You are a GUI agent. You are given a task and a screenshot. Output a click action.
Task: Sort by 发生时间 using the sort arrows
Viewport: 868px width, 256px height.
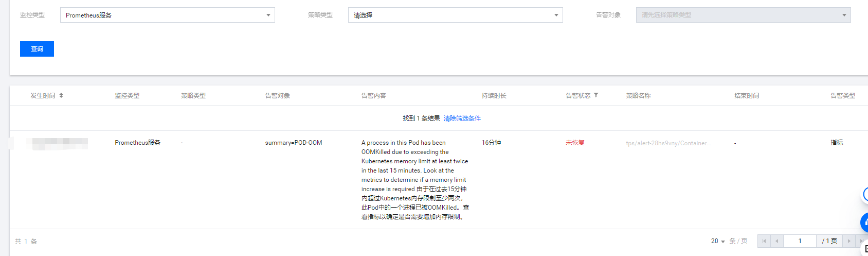click(x=61, y=95)
